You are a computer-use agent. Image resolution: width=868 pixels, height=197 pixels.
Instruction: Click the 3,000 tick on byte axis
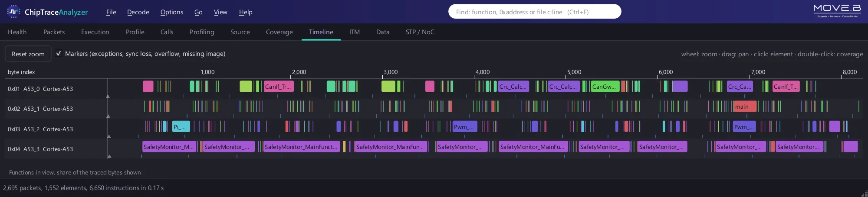point(391,72)
